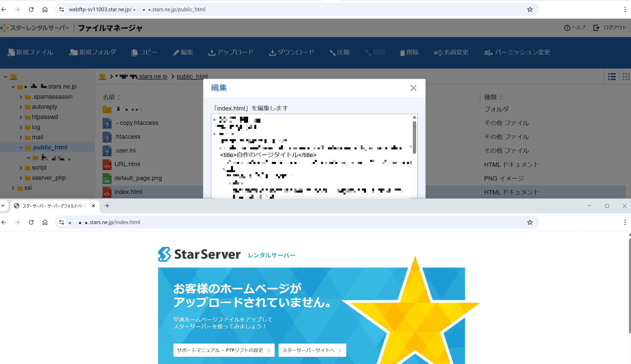Expand the ssl folder in sidebar
Viewport: 631px width, 364px height.
[13, 188]
